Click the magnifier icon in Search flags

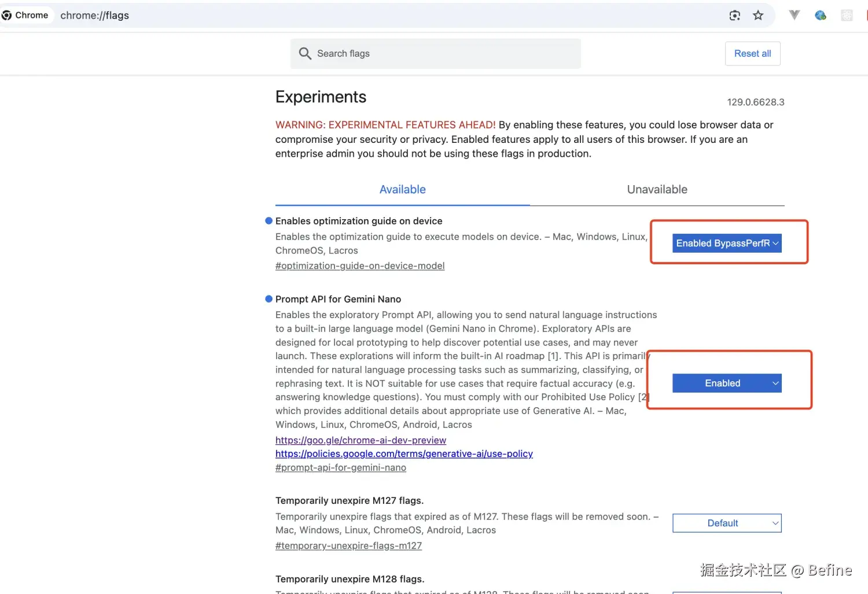click(305, 54)
